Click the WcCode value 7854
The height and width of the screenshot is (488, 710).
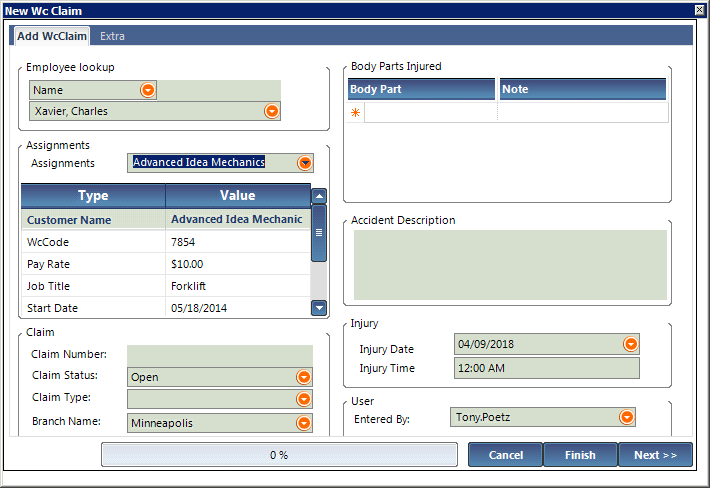183,242
